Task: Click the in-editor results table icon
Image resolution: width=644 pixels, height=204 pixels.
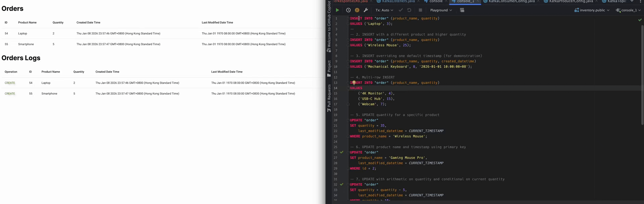Action: click(462, 10)
